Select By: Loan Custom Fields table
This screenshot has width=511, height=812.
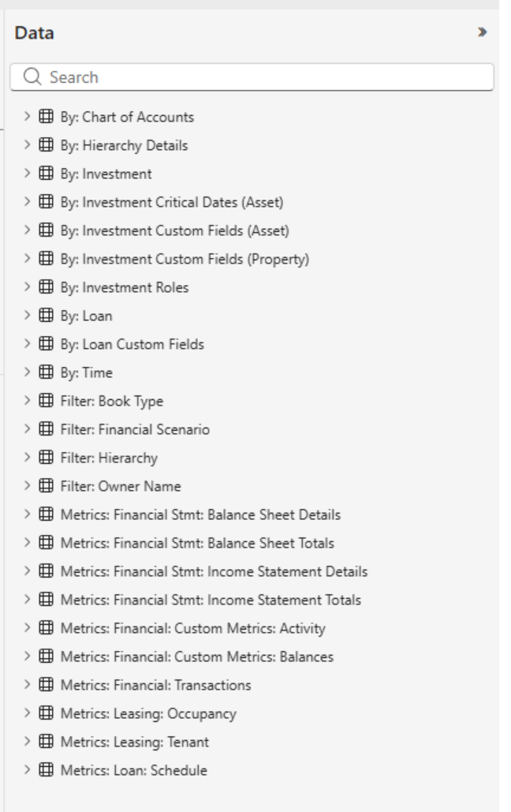(x=132, y=344)
